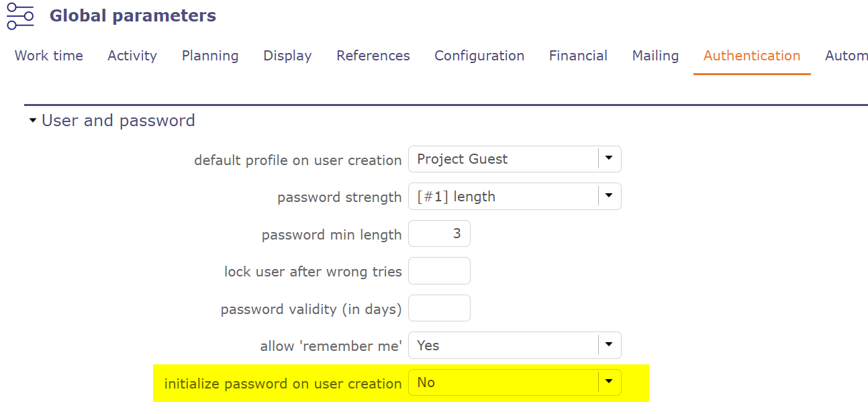Switch to the Financial tab

point(578,56)
